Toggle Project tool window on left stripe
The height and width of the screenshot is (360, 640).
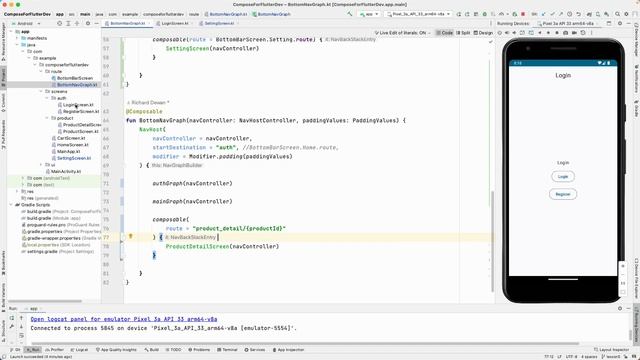(x=3, y=77)
